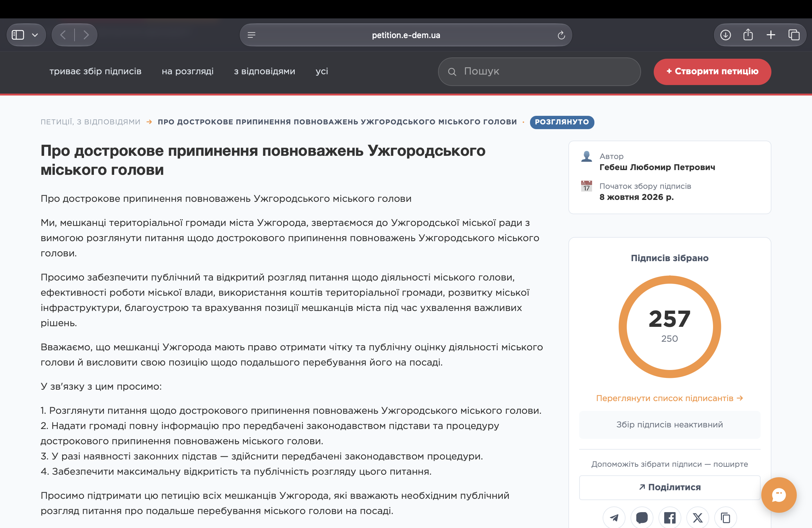Open the browser Share icon
Screen dimensions: 812x528
(748, 35)
